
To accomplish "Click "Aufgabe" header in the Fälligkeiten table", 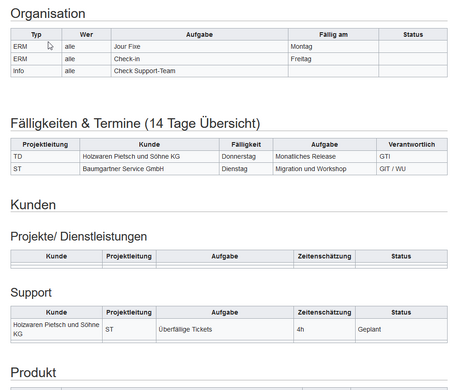I will click(x=325, y=145).
